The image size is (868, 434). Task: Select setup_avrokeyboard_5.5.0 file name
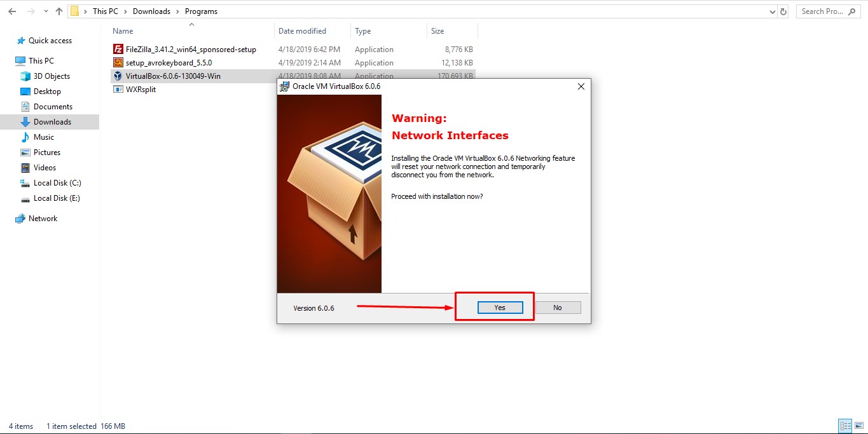(169, 63)
